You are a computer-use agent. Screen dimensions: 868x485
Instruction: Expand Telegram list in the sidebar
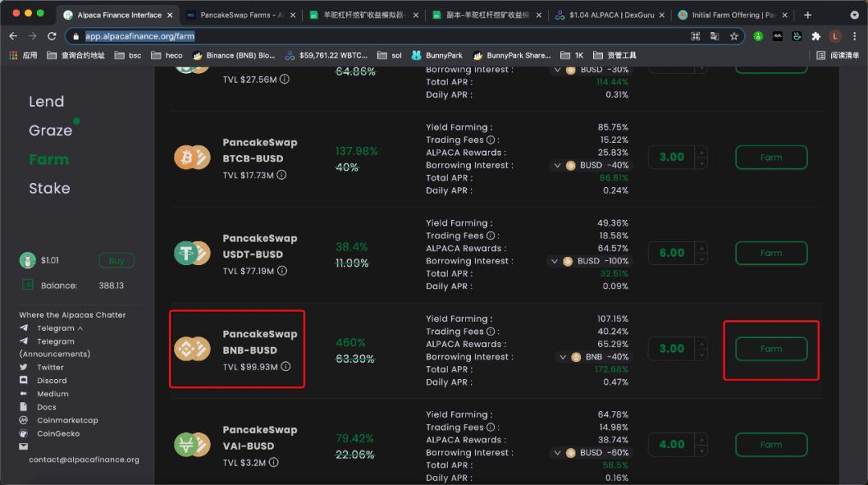click(x=80, y=328)
